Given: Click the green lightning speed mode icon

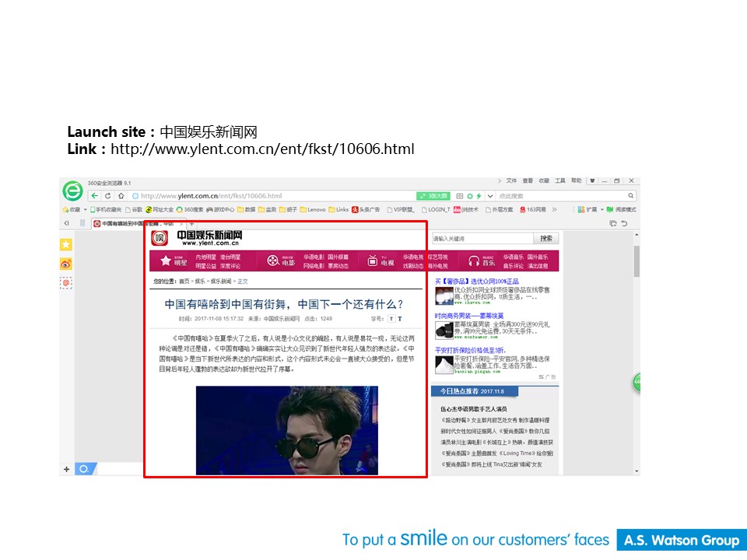Looking at the screenshot, I should (x=479, y=196).
